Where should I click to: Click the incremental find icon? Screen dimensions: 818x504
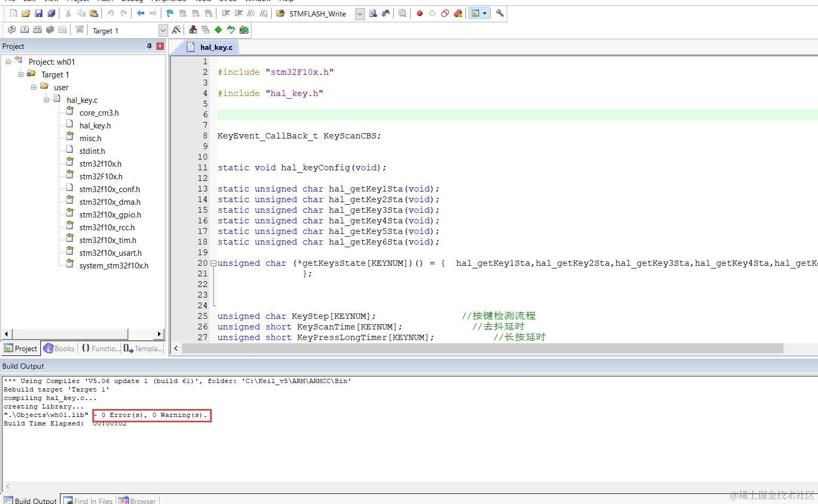pos(386,13)
